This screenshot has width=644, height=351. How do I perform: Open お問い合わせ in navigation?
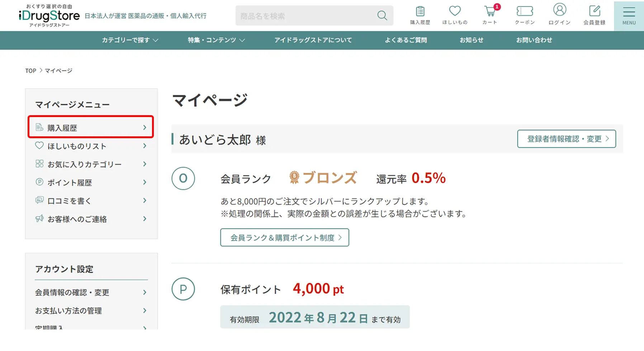tap(534, 40)
